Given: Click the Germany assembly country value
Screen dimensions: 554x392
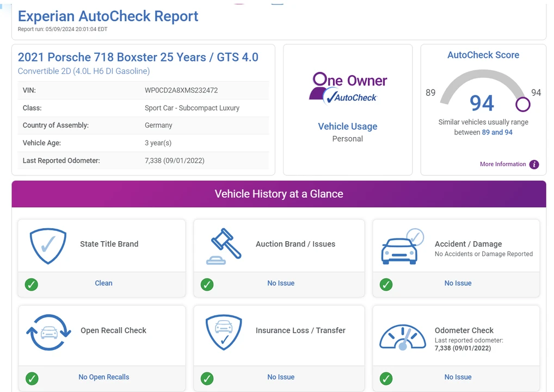Looking at the screenshot, I should [x=159, y=125].
